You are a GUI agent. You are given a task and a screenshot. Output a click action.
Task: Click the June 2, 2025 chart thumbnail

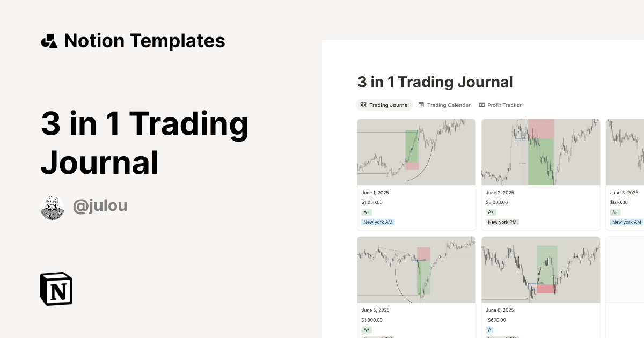(x=540, y=152)
